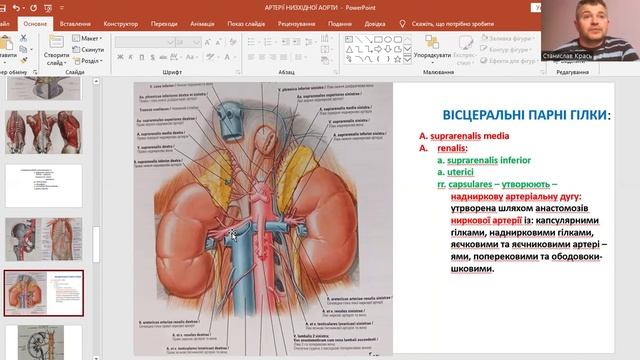640x360 pixels.
Task: Open the Контур фігури outline button
Action: [x=505, y=49]
